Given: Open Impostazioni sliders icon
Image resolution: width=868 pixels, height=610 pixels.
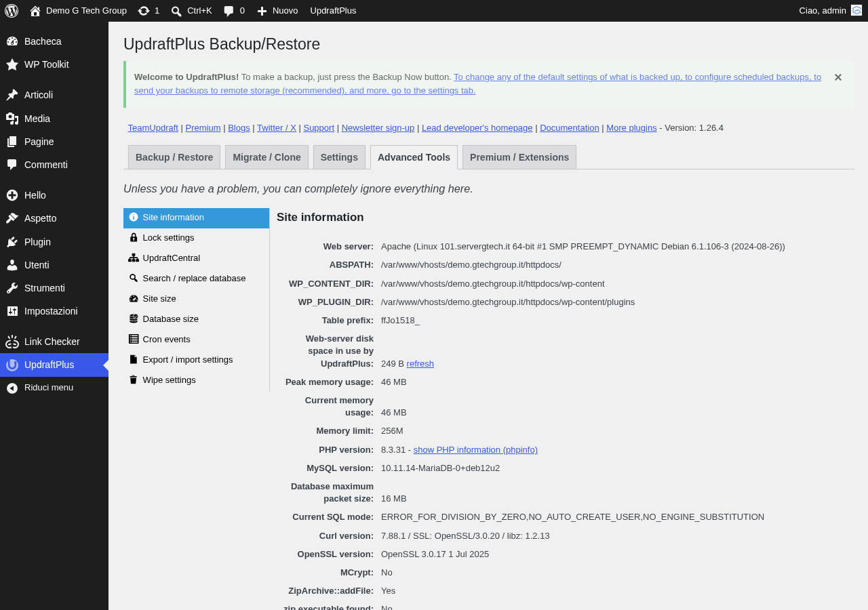Looking at the screenshot, I should coord(12,311).
